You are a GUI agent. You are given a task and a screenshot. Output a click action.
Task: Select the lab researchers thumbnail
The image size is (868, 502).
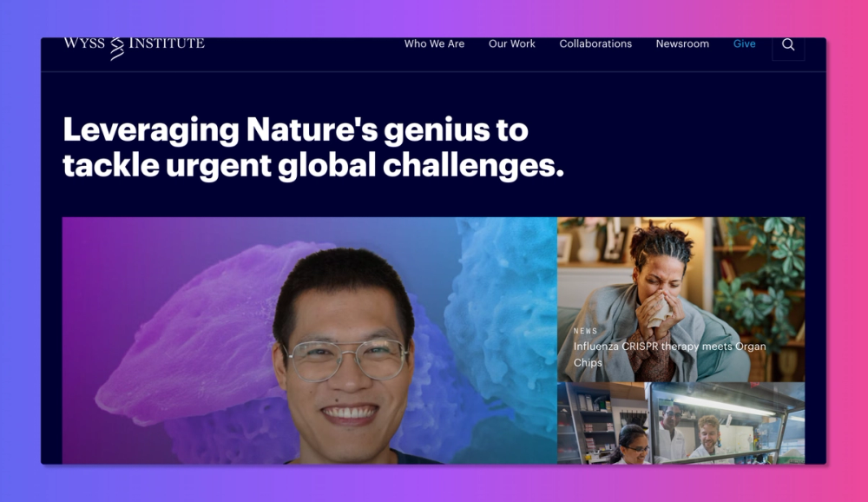[x=681, y=423]
